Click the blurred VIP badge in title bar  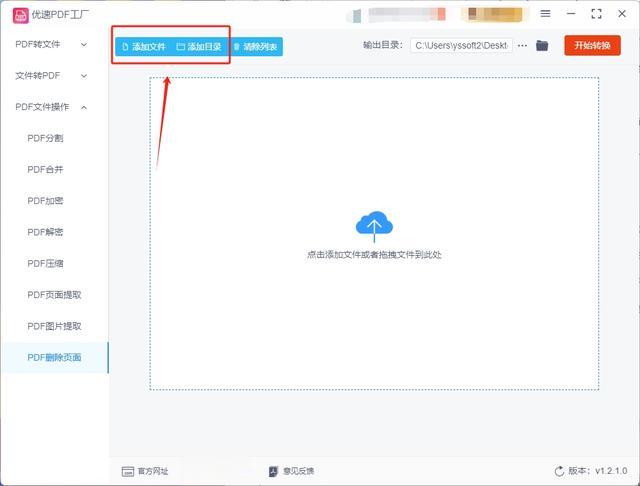[x=495, y=14]
